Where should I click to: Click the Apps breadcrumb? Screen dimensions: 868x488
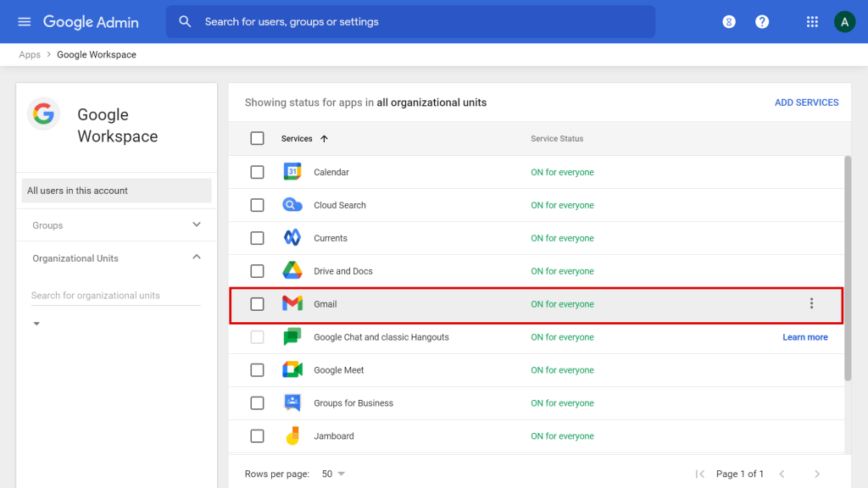30,55
